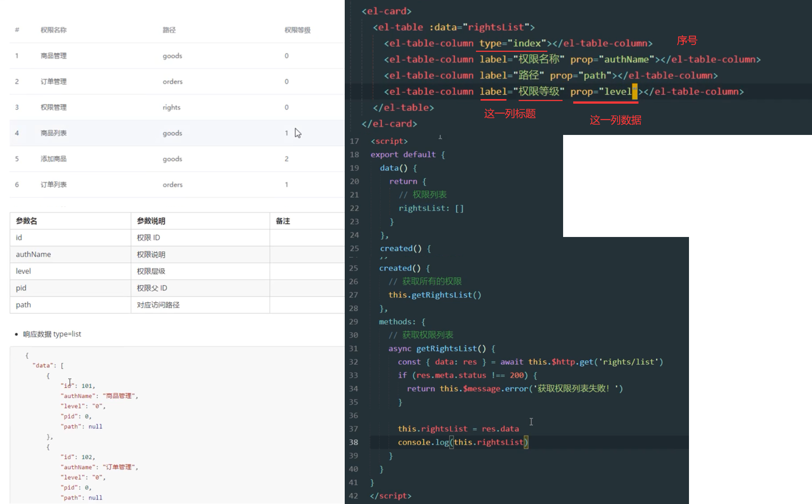The image size is (812, 504).
Task: Click the prop="authName" attribute in the template
Action: 612,60
